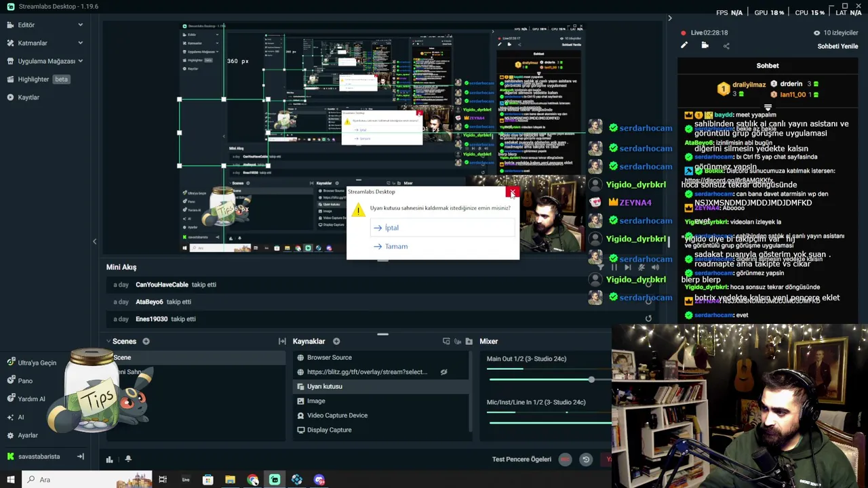
Task: Collapse the preview side arrow on the left
Action: 95,242
